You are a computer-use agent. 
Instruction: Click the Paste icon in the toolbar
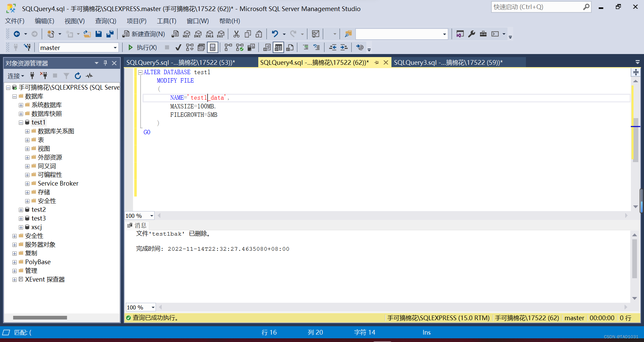coord(259,34)
